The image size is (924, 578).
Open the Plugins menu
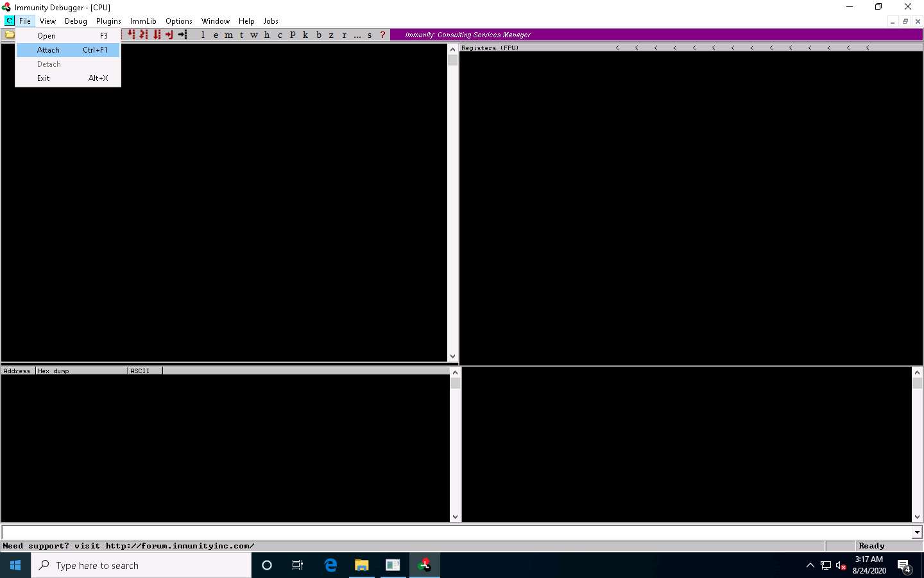coord(108,21)
